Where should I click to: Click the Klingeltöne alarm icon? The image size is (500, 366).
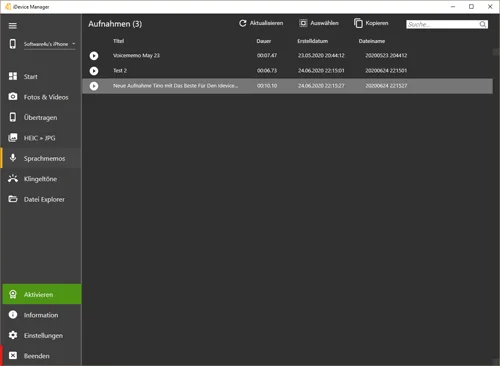pyautogui.click(x=13, y=179)
